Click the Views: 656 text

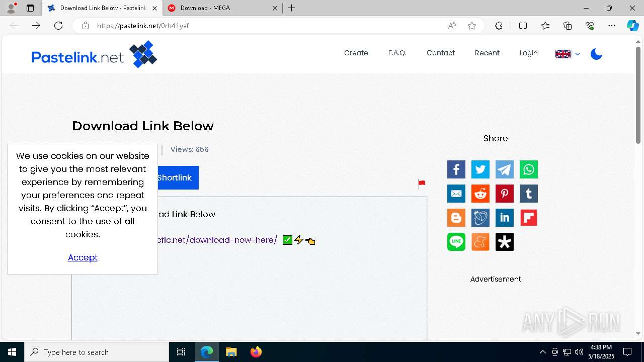click(189, 149)
